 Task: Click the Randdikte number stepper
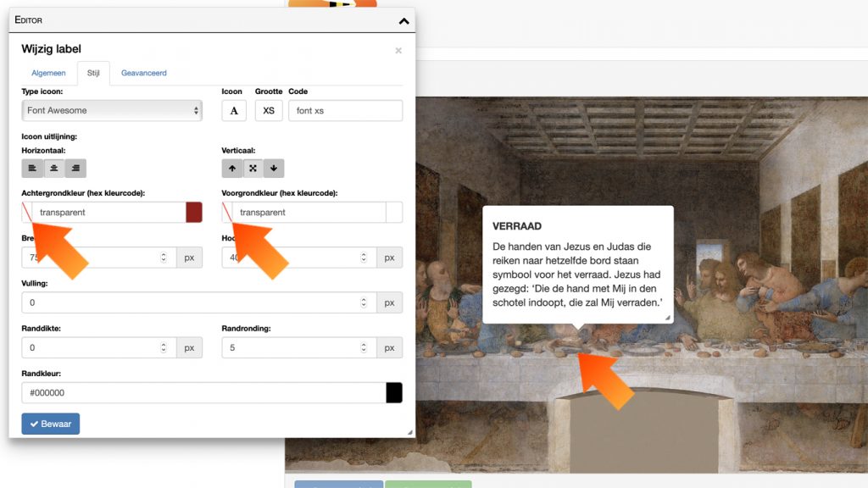point(164,347)
